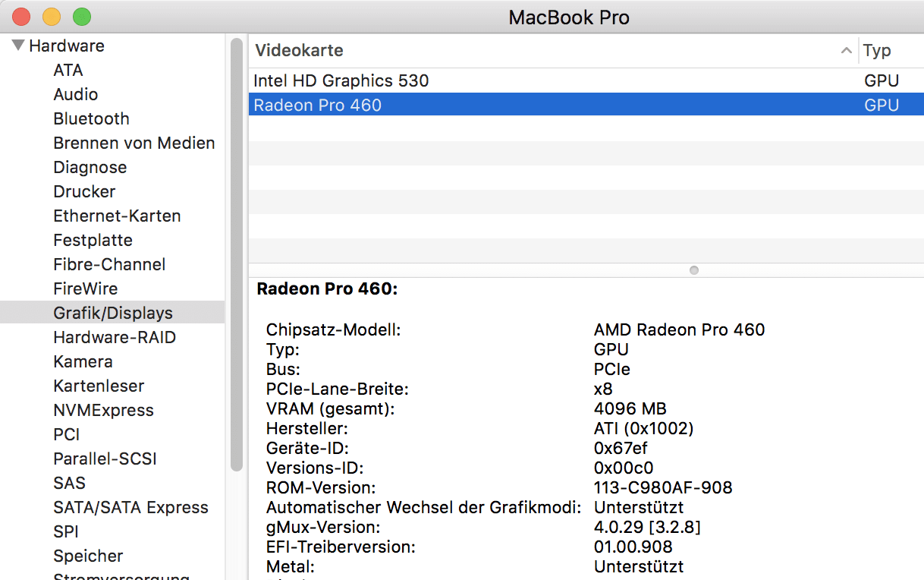This screenshot has height=580, width=924.
Task: Open SAS in the sidebar
Action: [69, 483]
